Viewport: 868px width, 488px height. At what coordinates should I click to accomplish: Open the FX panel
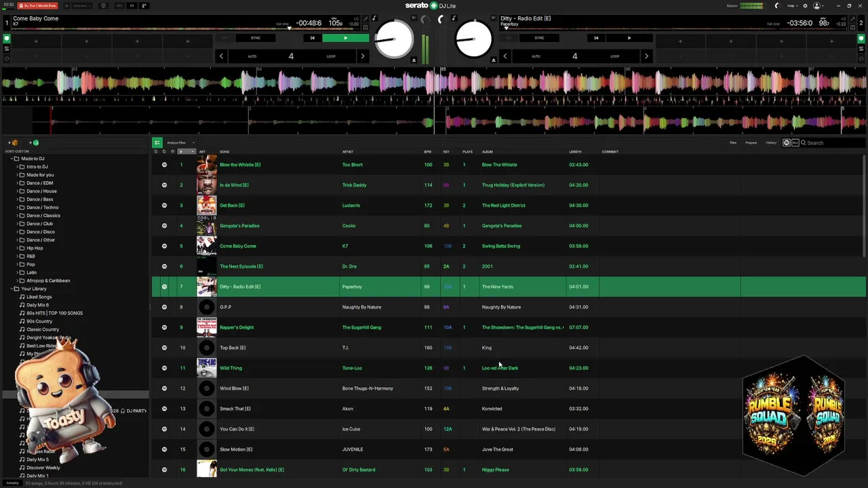(132, 5)
